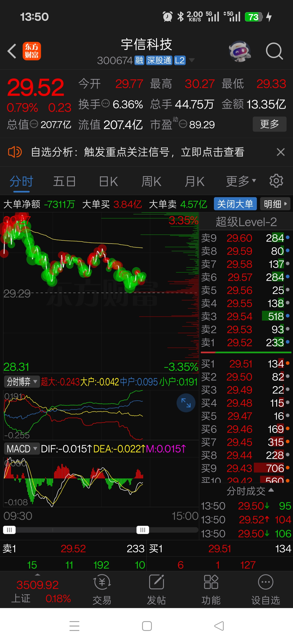The image size is (293, 644).
Task: Select the 分时 chart tab
Action: click(21, 181)
